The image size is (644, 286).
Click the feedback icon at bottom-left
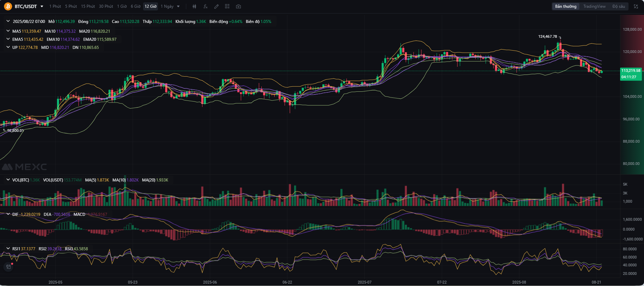point(8,267)
